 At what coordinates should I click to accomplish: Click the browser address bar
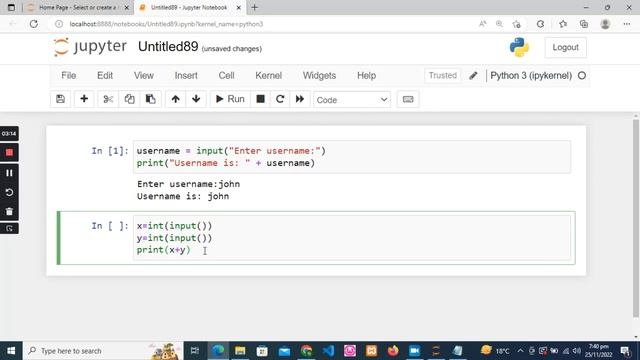pyautogui.click(x=261, y=24)
